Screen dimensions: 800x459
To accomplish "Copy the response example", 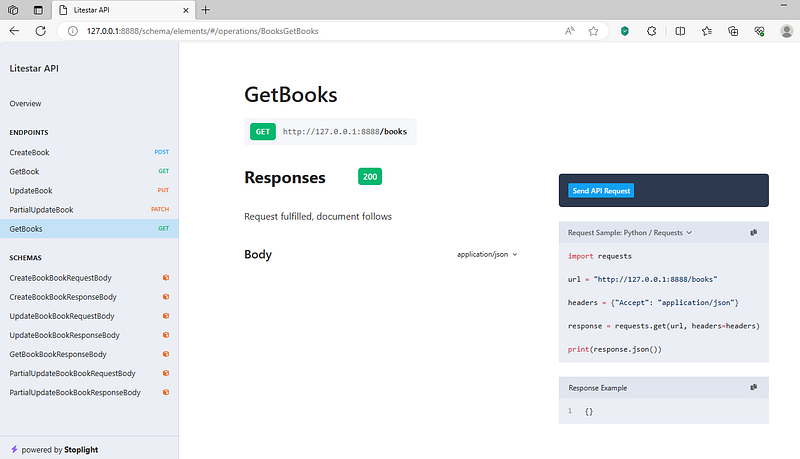I will [754, 388].
